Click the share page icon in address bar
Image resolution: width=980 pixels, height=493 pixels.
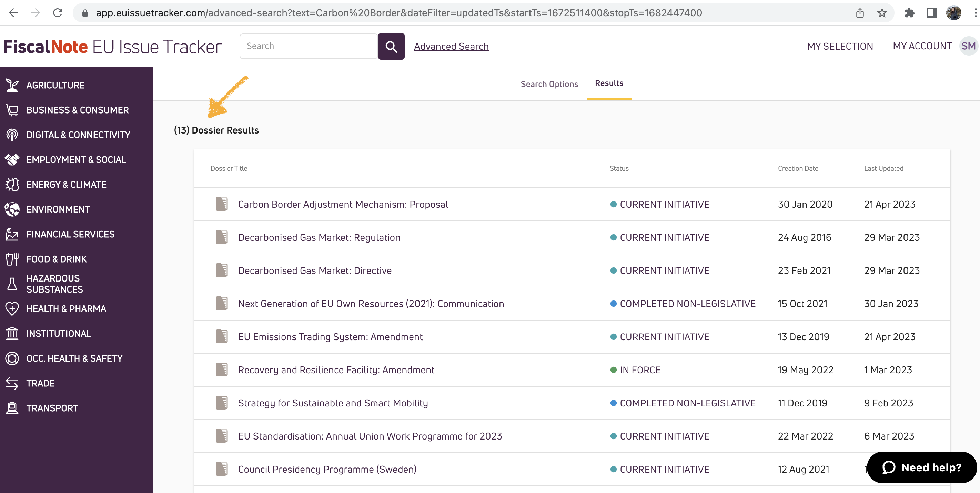click(860, 13)
